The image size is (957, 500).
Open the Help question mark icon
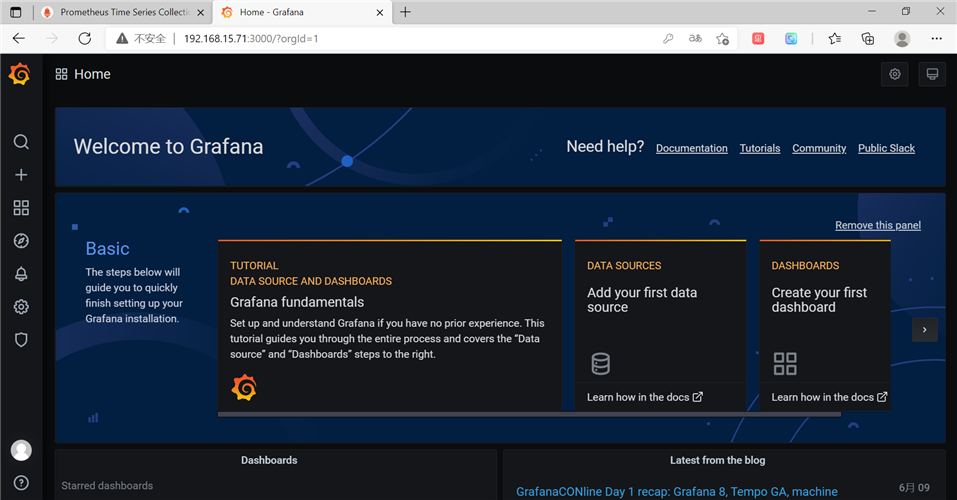click(x=21, y=483)
